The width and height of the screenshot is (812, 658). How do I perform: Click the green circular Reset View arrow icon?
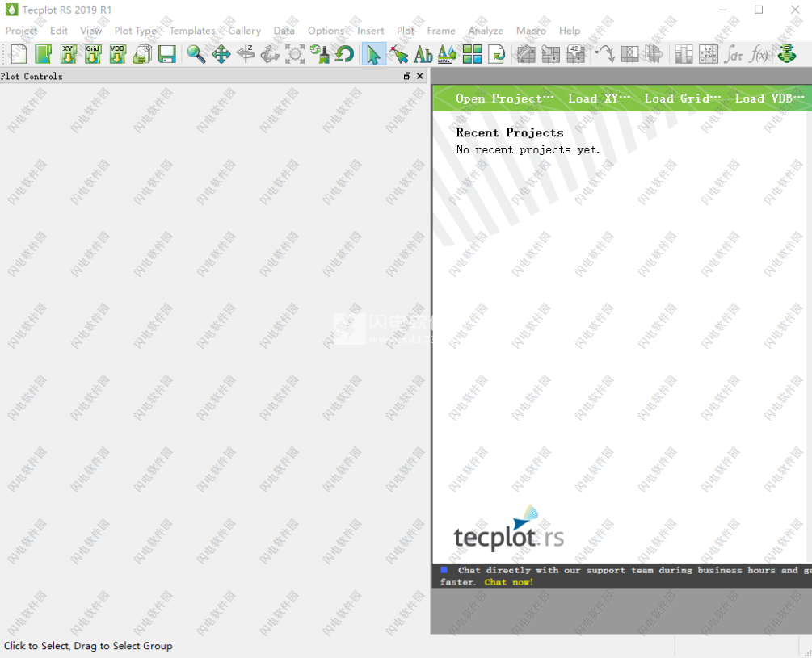pyautogui.click(x=344, y=54)
